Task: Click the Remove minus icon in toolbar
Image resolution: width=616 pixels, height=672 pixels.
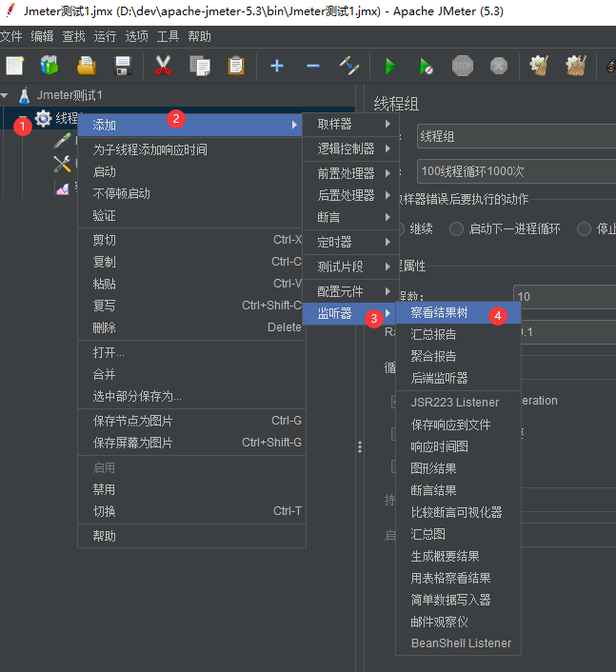Action: (312, 66)
